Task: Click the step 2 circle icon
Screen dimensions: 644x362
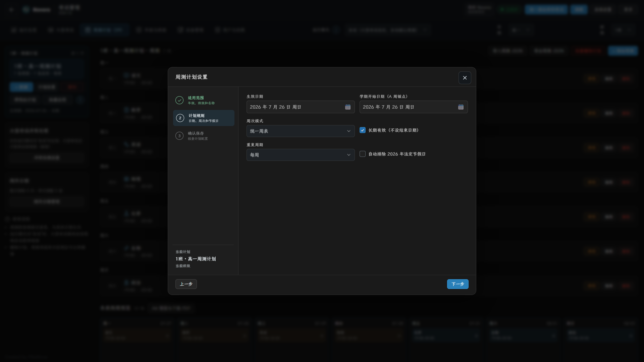Action: point(180,118)
